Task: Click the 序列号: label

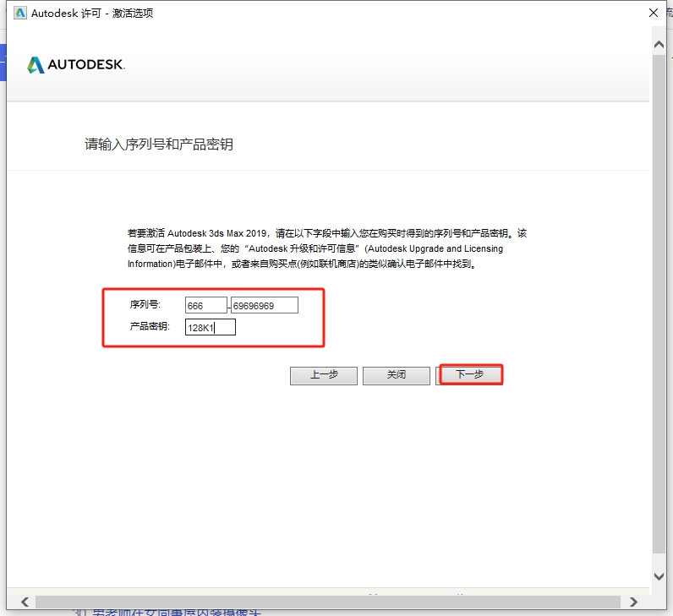Action: 145,304
